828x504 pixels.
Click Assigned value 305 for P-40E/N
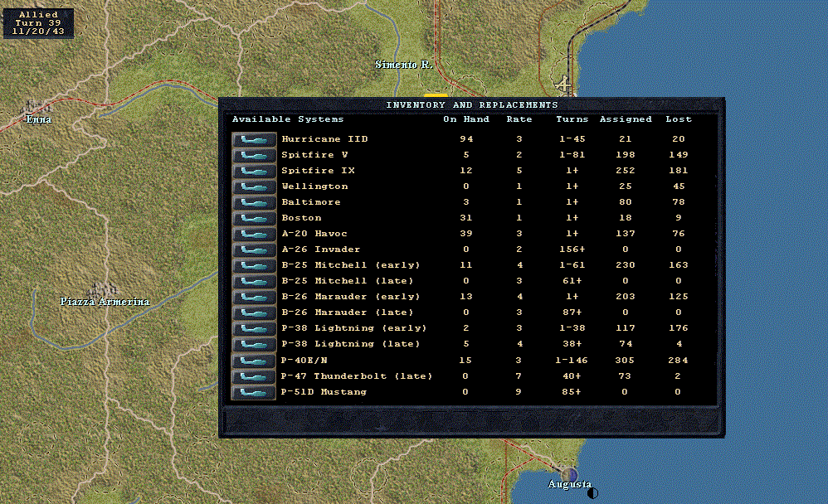point(625,361)
